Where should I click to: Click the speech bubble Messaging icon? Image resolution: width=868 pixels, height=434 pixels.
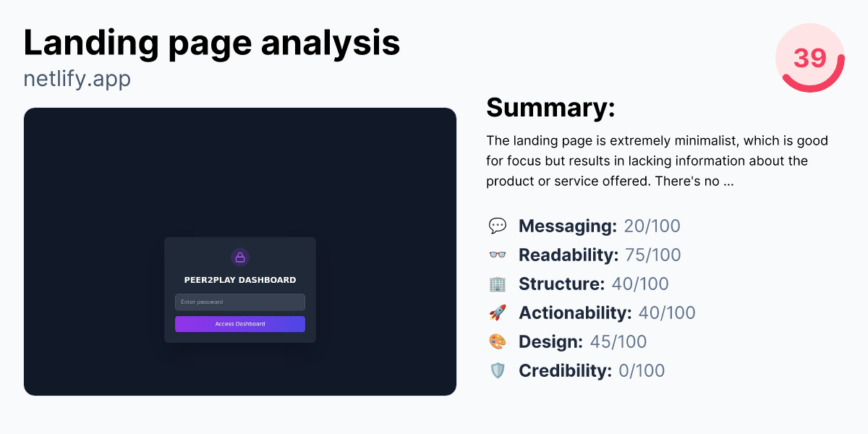click(498, 226)
